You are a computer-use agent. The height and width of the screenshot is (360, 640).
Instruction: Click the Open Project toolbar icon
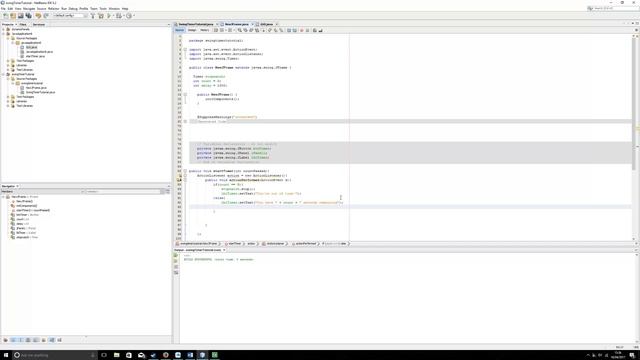(x=20, y=16)
